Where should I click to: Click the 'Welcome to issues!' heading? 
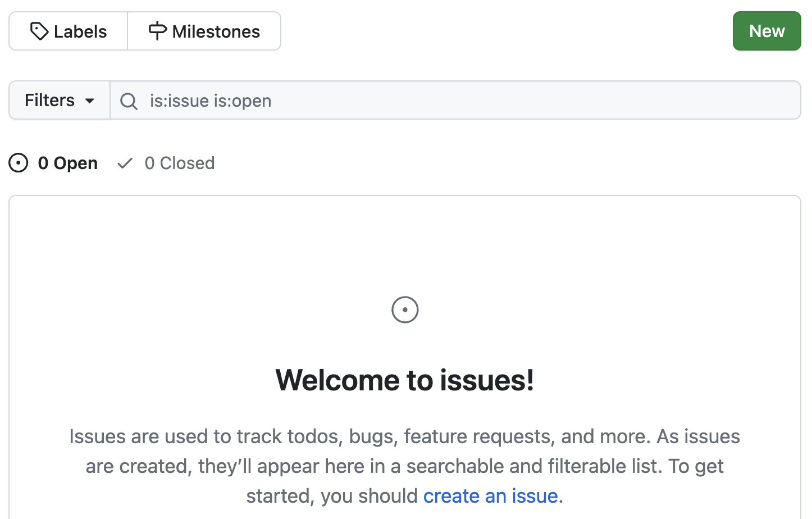pos(405,380)
